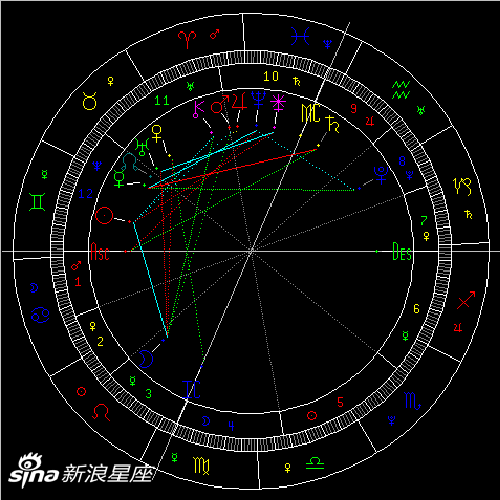Click the magenta Chiron key glyph
This screenshot has width=500, height=500.
198,109
